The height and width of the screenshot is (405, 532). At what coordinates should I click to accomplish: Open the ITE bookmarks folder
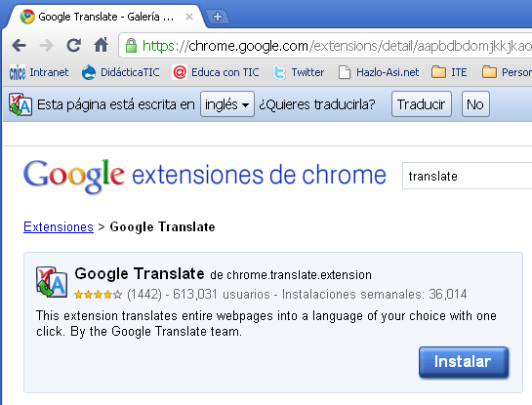tap(449, 72)
